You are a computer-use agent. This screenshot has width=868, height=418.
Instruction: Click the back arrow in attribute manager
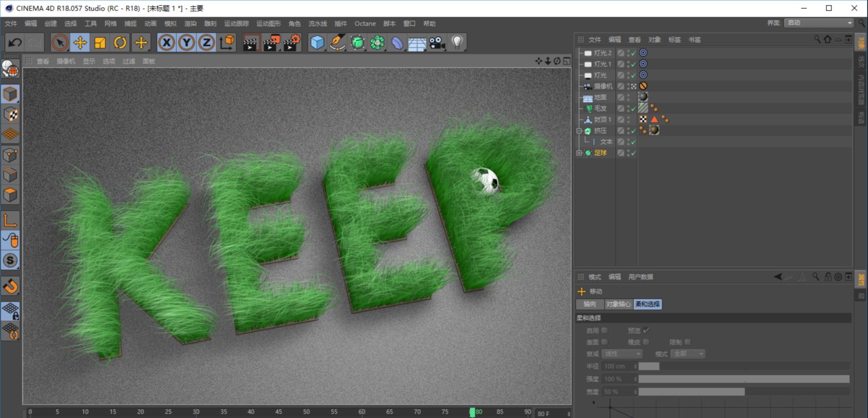point(778,277)
